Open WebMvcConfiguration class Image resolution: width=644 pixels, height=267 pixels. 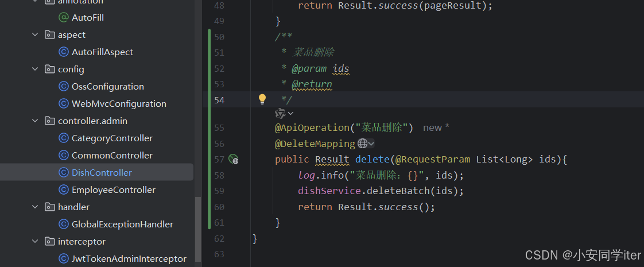point(119,104)
